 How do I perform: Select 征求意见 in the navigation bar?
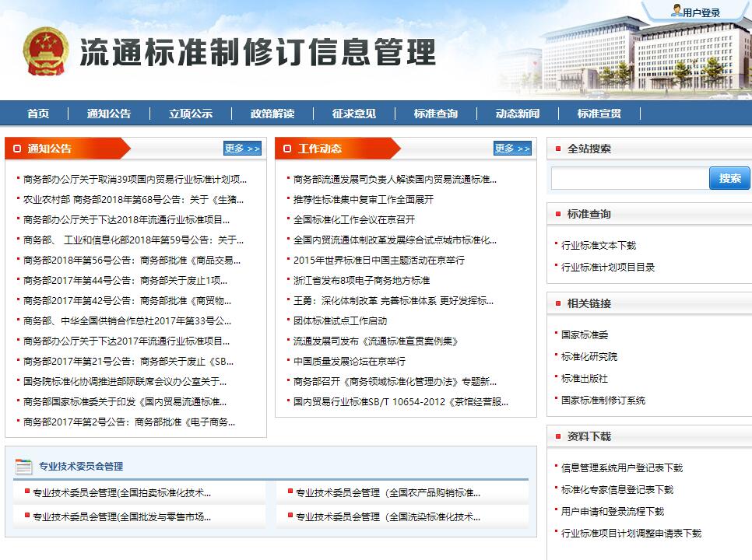(353, 114)
